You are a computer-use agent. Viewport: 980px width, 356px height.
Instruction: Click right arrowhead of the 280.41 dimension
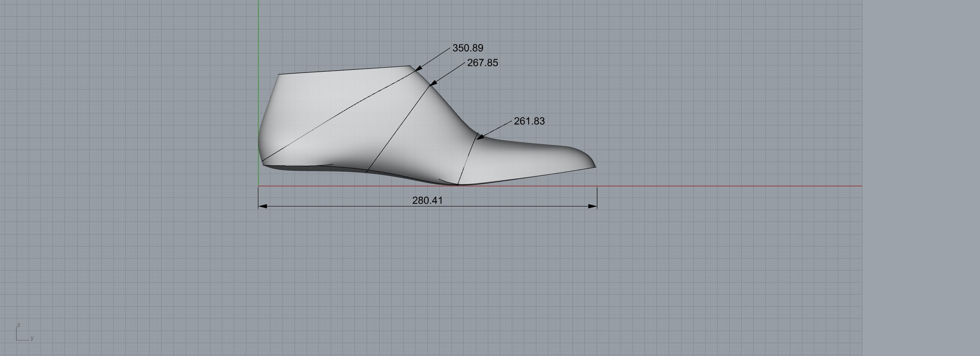(592, 206)
